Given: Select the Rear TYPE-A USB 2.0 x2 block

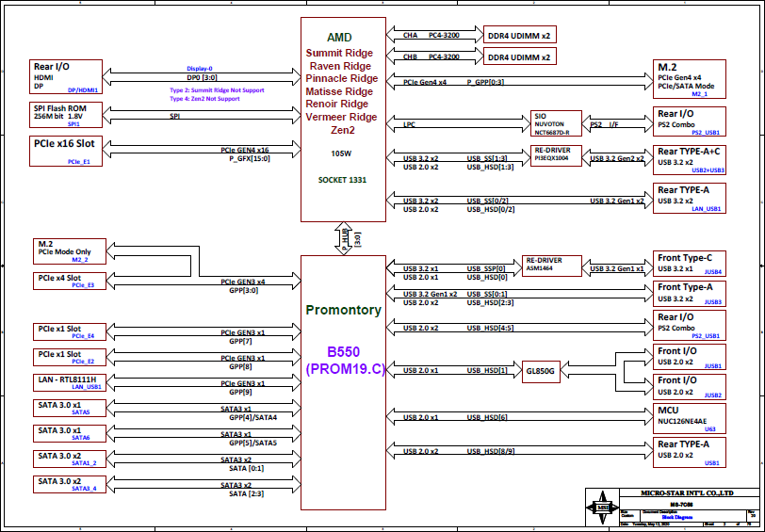Looking at the screenshot, I should pyautogui.click(x=690, y=453).
